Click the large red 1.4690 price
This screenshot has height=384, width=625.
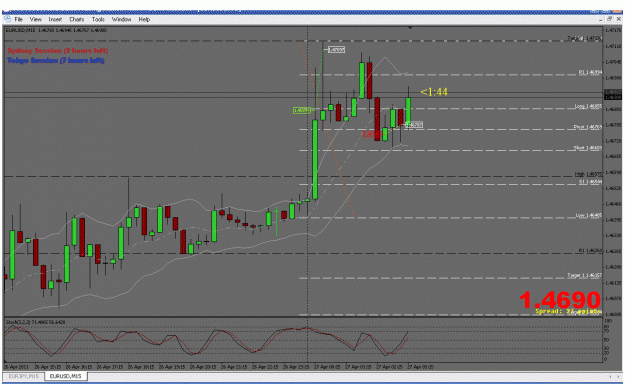pos(560,299)
